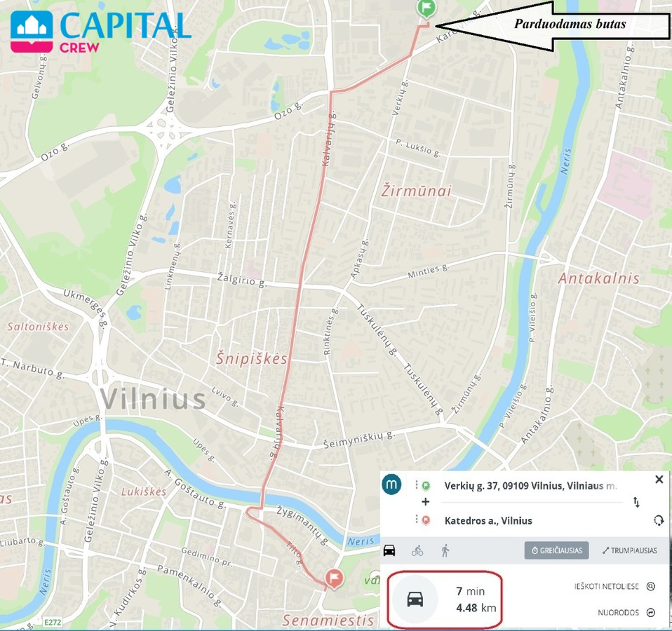Click the round M logo icon
Viewport: 672px width, 631px height.
coord(391,484)
